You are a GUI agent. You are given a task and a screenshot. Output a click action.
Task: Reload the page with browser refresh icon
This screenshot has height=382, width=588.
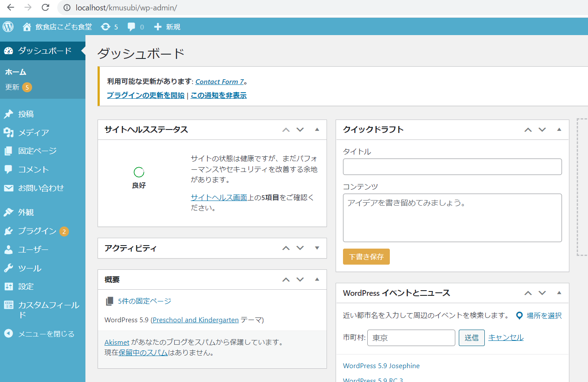click(x=45, y=7)
